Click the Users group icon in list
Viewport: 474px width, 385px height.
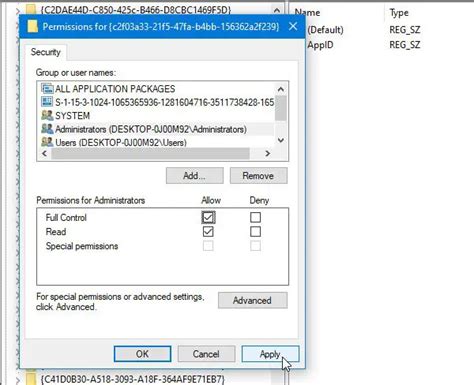pos(47,142)
